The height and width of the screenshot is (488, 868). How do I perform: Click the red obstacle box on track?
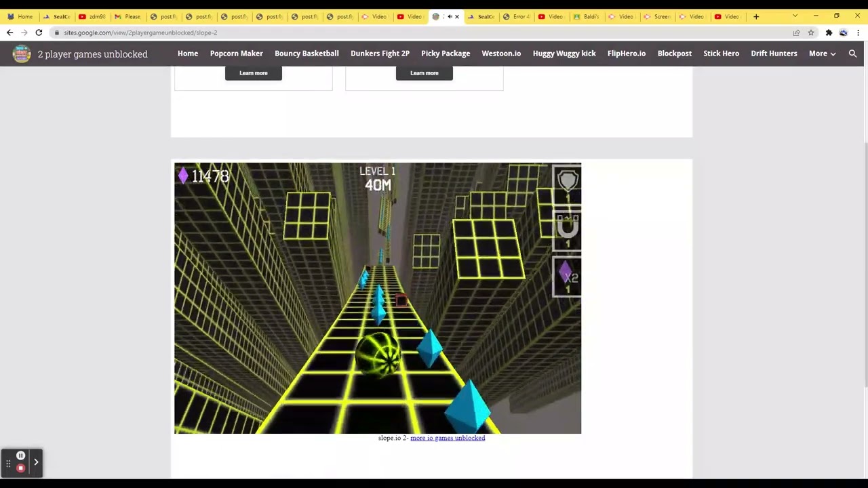401,300
